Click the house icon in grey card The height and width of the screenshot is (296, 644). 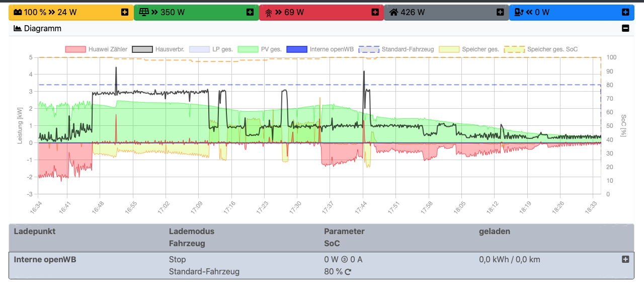click(394, 12)
